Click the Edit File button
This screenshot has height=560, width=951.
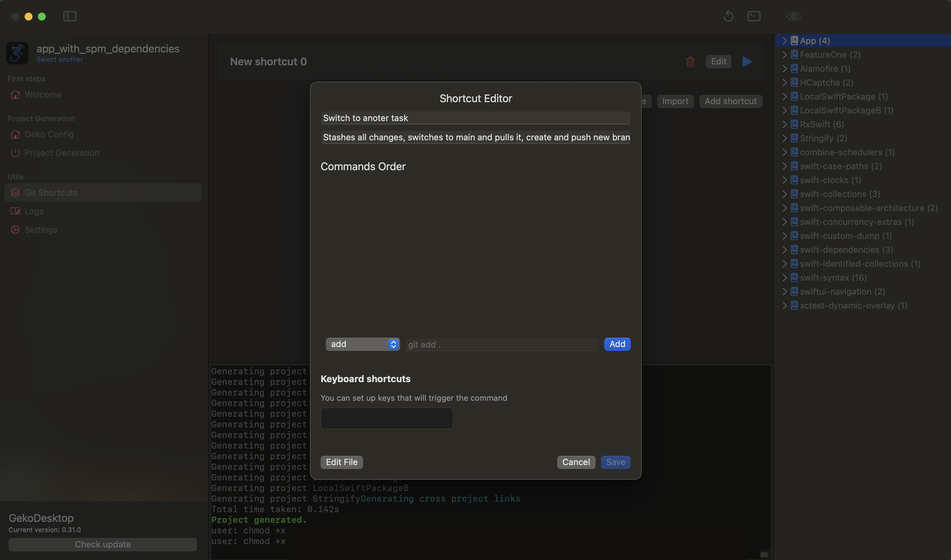pyautogui.click(x=341, y=462)
